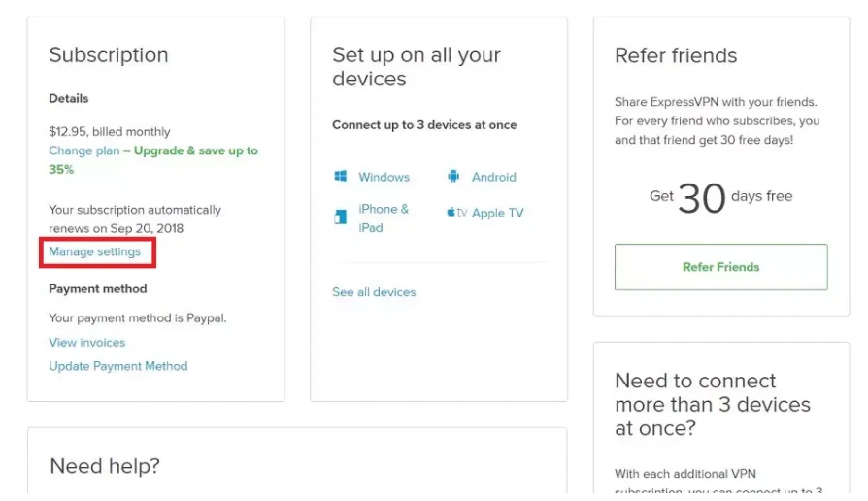Open the Apple TV link text

point(497,213)
